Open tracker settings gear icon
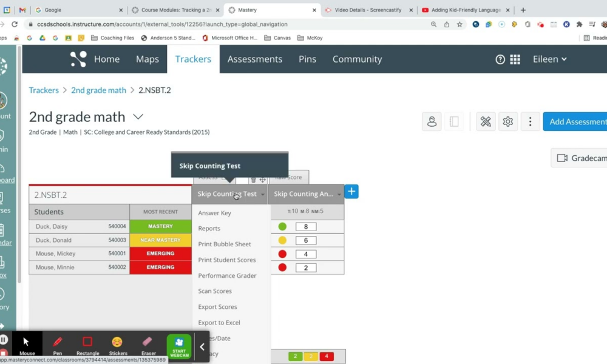607x364 pixels. 508,121
